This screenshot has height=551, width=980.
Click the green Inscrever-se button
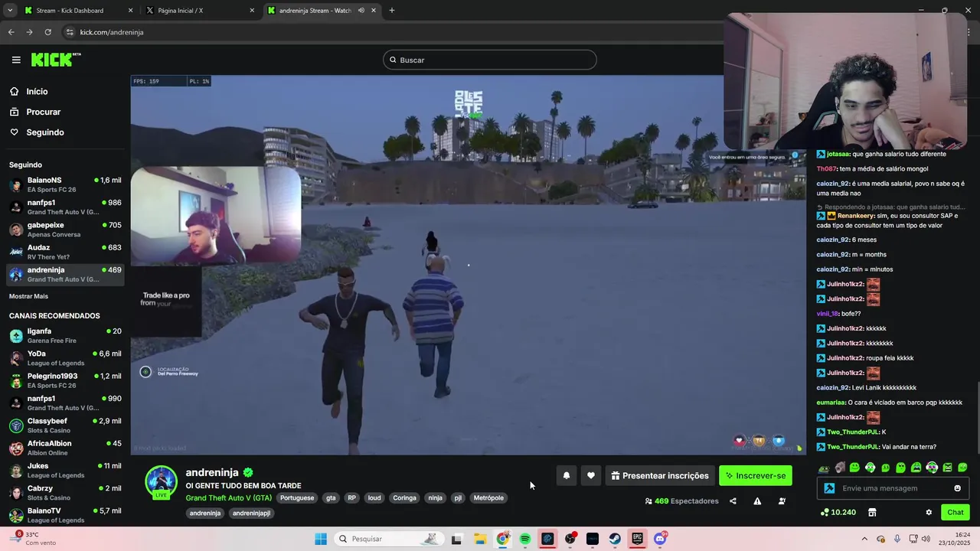[x=756, y=476]
